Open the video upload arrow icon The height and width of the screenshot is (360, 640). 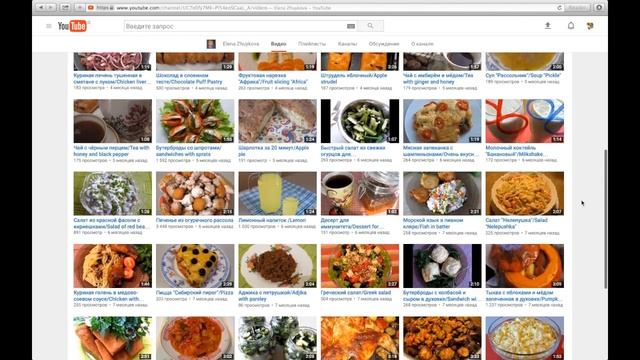[x=548, y=26]
